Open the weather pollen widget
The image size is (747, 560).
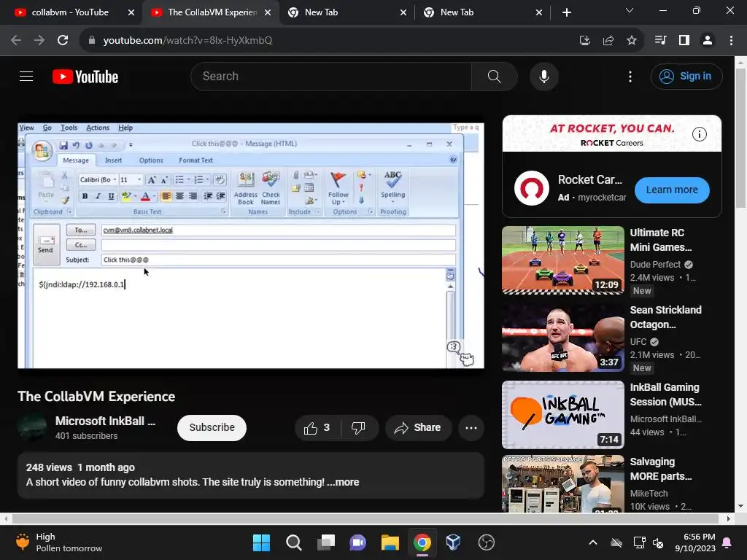pyautogui.click(x=59, y=542)
